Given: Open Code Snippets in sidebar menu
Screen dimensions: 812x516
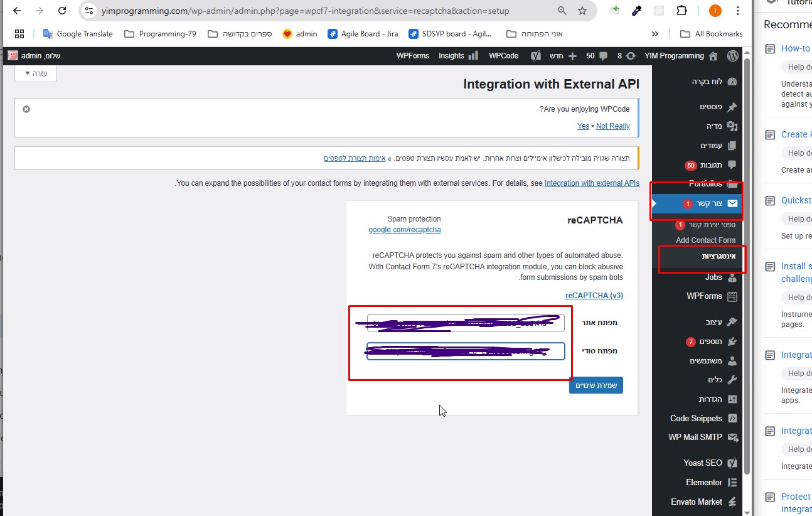Looking at the screenshot, I should [696, 418].
